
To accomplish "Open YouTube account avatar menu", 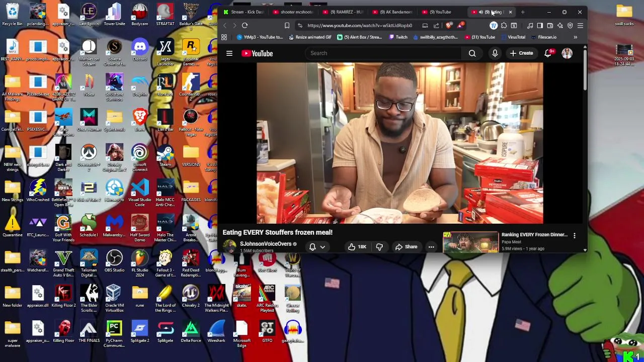I will click(567, 53).
